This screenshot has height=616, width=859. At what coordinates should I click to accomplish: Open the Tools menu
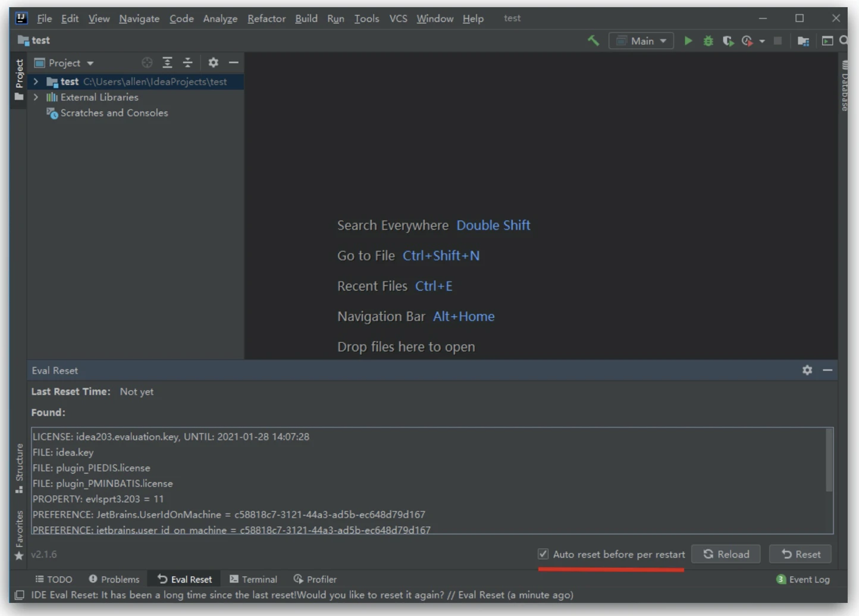366,18
